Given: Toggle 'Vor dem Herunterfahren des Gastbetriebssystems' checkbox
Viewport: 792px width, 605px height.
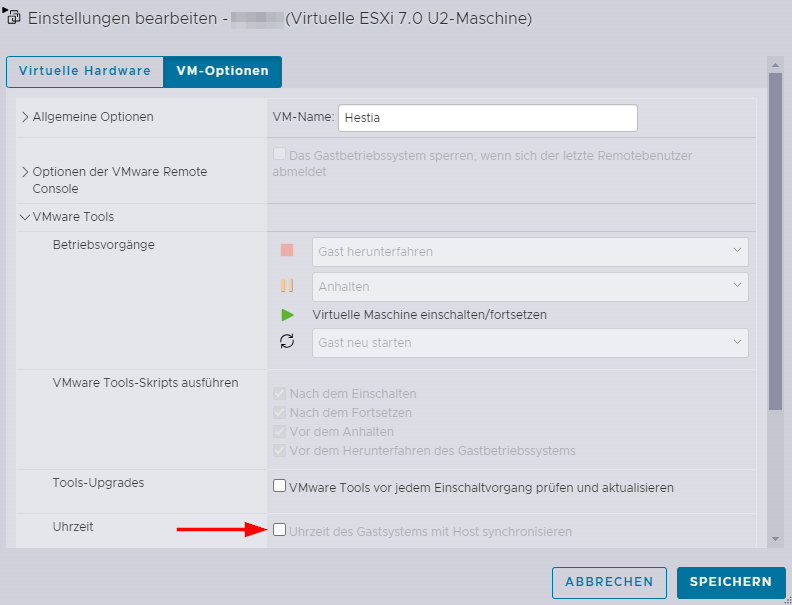Looking at the screenshot, I should click(x=279, y=450).
